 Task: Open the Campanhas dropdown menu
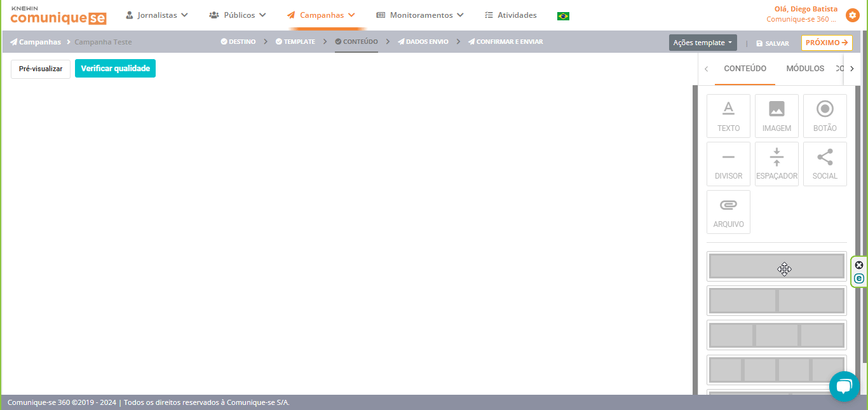320,14
